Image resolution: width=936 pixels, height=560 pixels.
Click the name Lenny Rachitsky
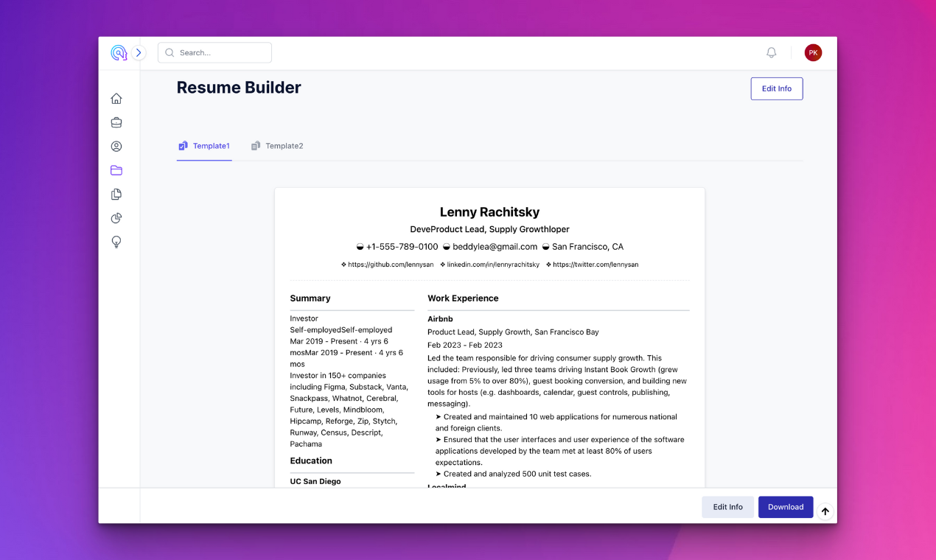[x=489, y=212]
